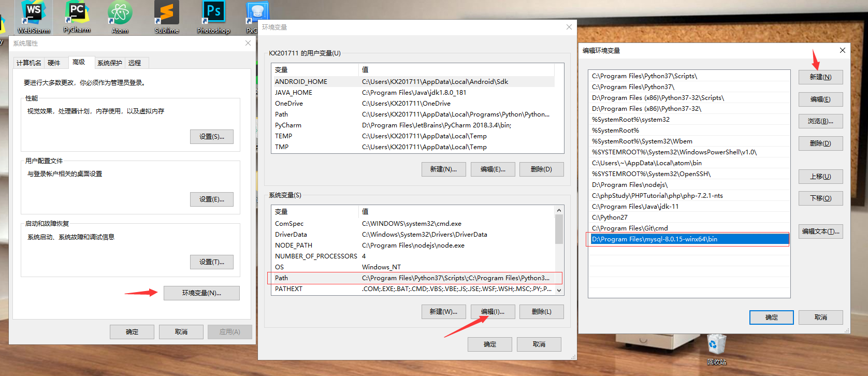
Task: Click 新建(N)... under user variables
Action: coord(443,169)
